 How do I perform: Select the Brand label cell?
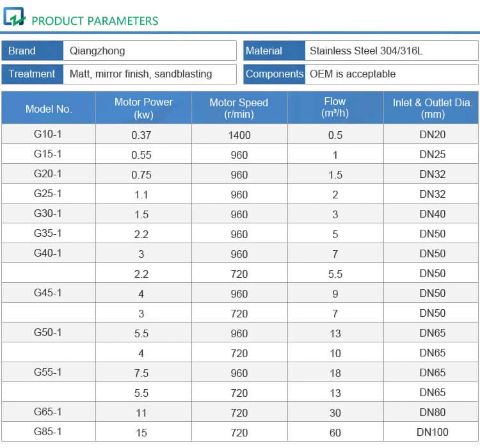(33, 51)
